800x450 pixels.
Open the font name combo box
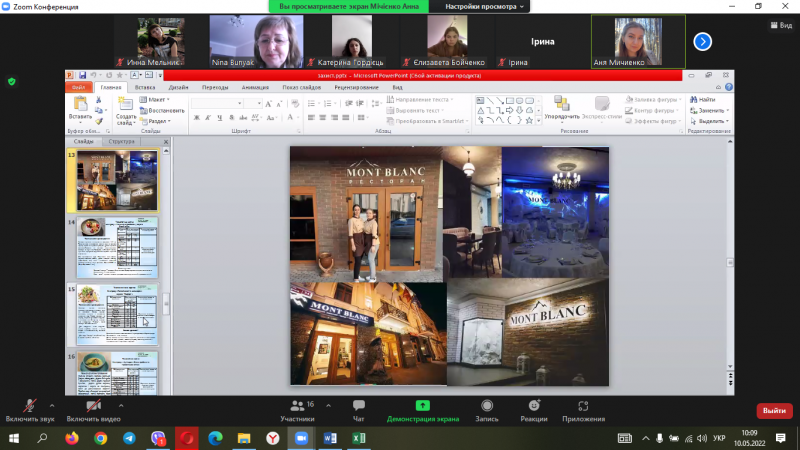(x=217, y=104)
